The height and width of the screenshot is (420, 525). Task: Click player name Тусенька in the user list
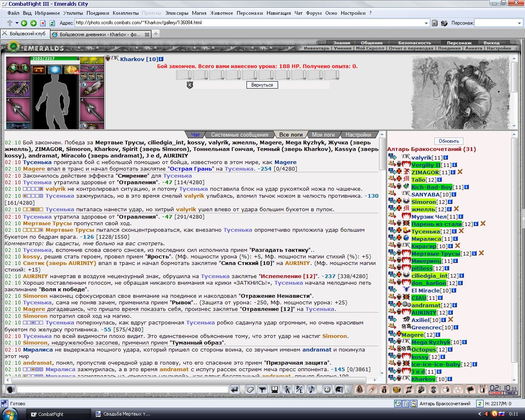[426, 231]
